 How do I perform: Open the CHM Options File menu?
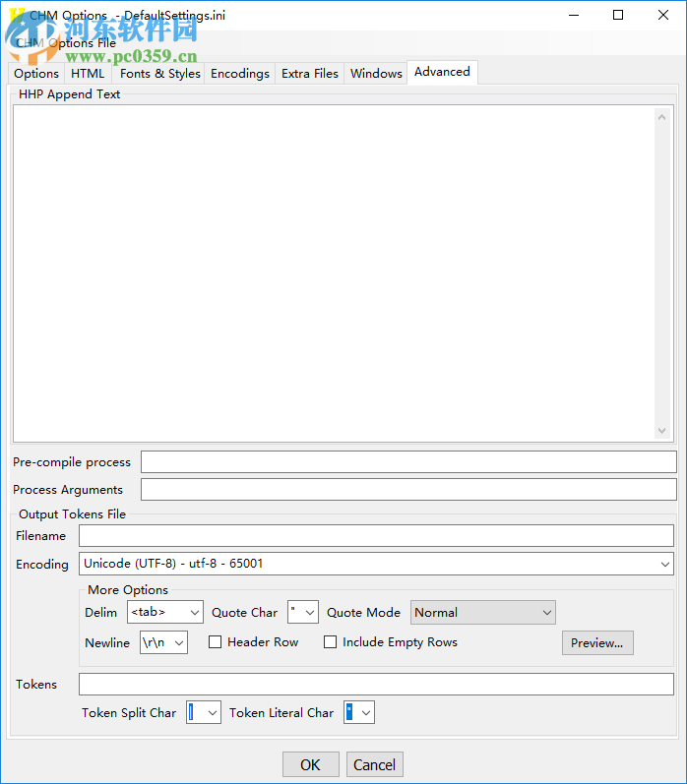66,43
